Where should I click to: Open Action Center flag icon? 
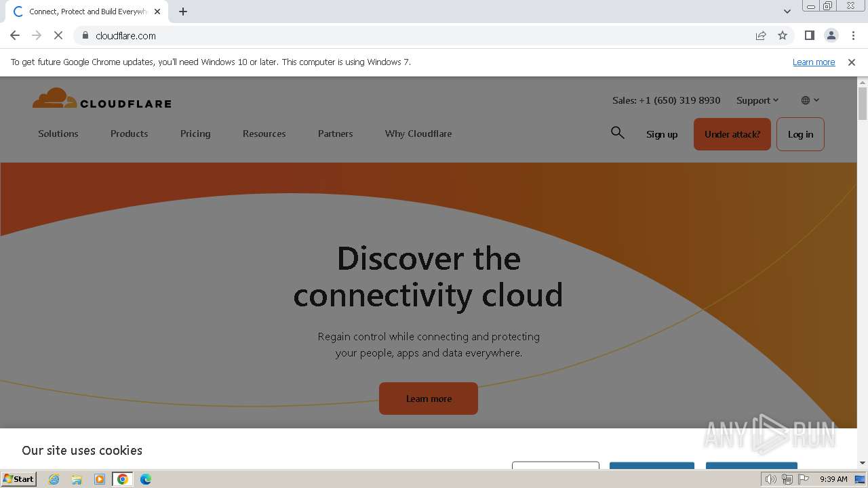click(x=804, y=479)
